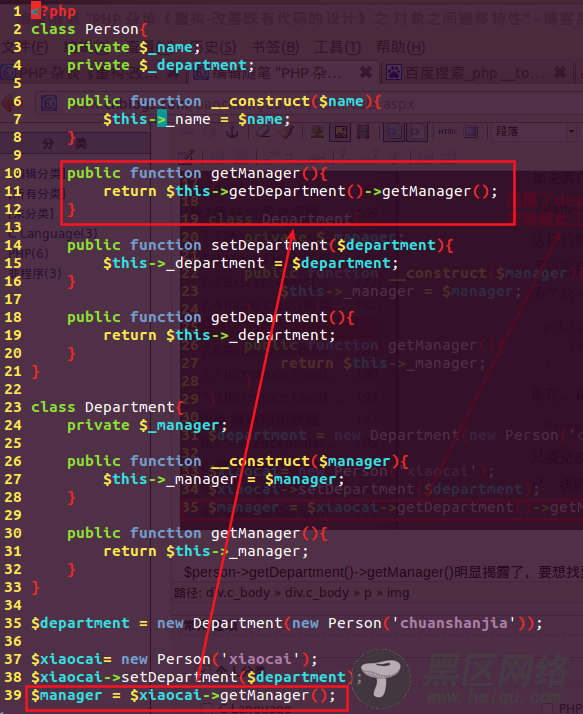
Task: Click the anchor icon in the editor toolbar
Action: click(232, 132)
